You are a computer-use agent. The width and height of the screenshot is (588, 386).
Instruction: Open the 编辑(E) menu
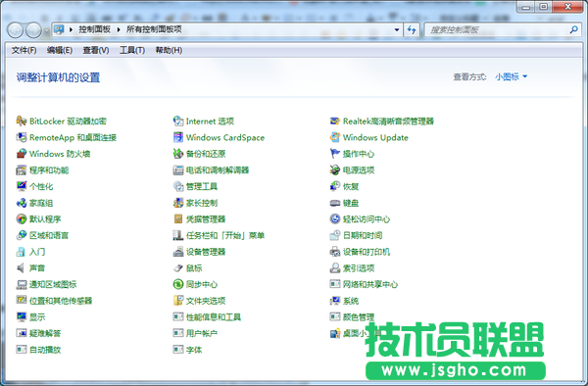tap(60, 50)
